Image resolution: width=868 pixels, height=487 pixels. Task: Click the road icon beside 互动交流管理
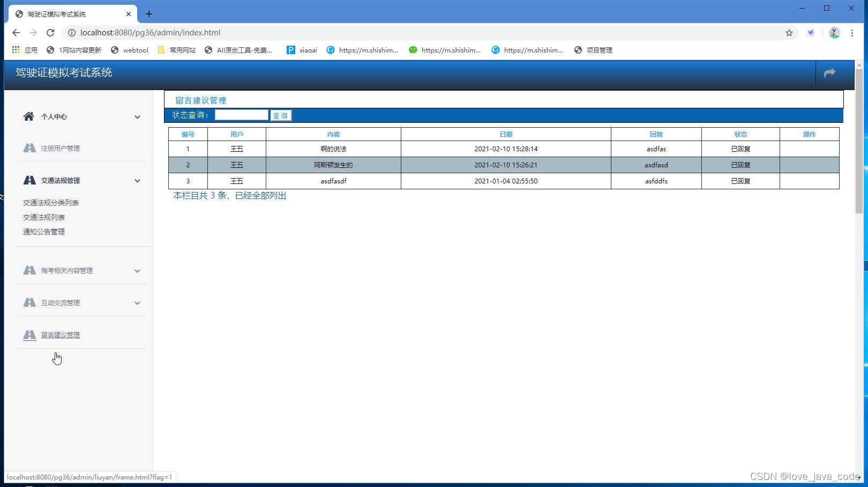tap(29, 302)
